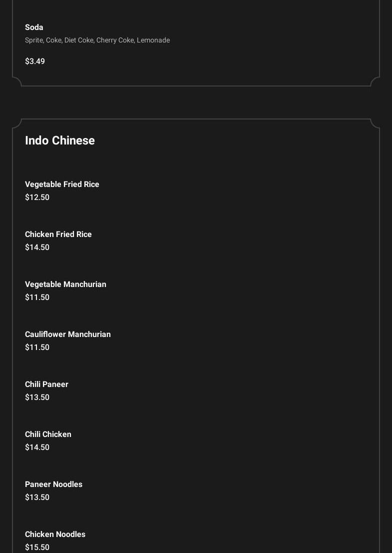The height and width of the screenshot is (553, 392).
Task: Pick Chili Paneer from the list
Action: click(46, 384)
